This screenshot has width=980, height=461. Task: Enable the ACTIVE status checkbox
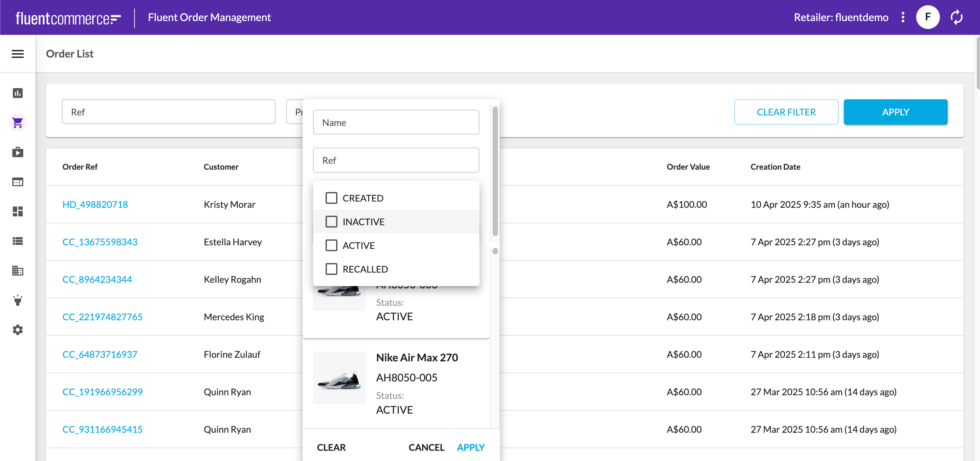click(x=331, y=245)
